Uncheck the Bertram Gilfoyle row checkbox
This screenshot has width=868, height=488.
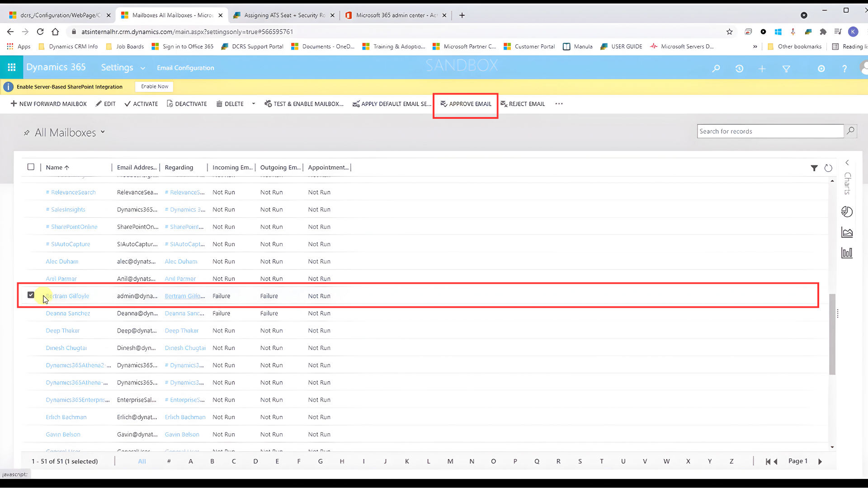(31, 295)
